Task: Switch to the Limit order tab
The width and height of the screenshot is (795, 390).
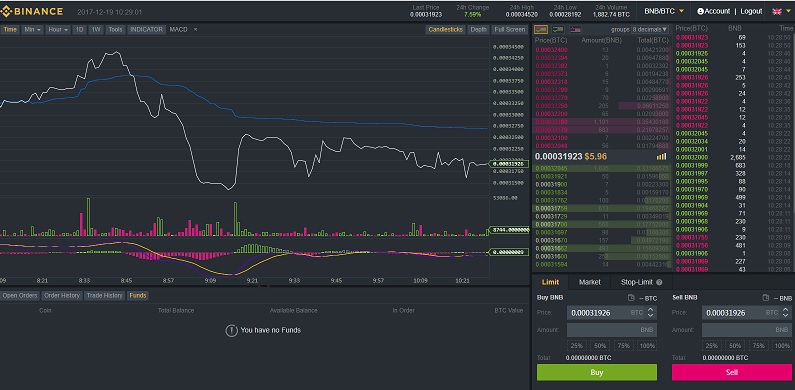Action: pos(550,282)
